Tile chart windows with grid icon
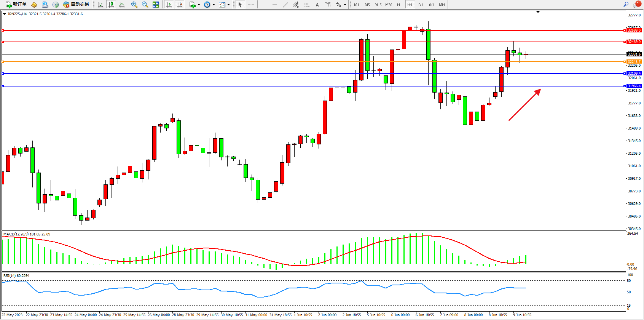The image size is (644, 320). pos(156,5)
